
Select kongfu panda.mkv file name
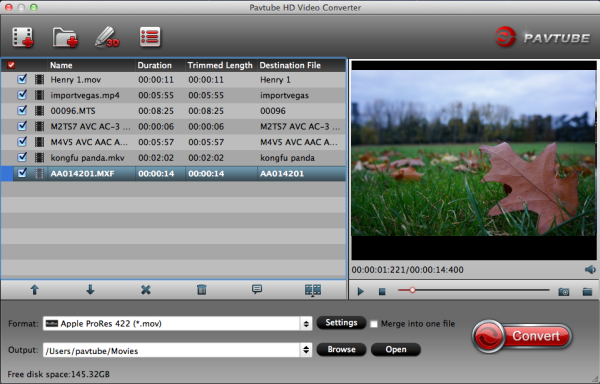click(88, 158)
